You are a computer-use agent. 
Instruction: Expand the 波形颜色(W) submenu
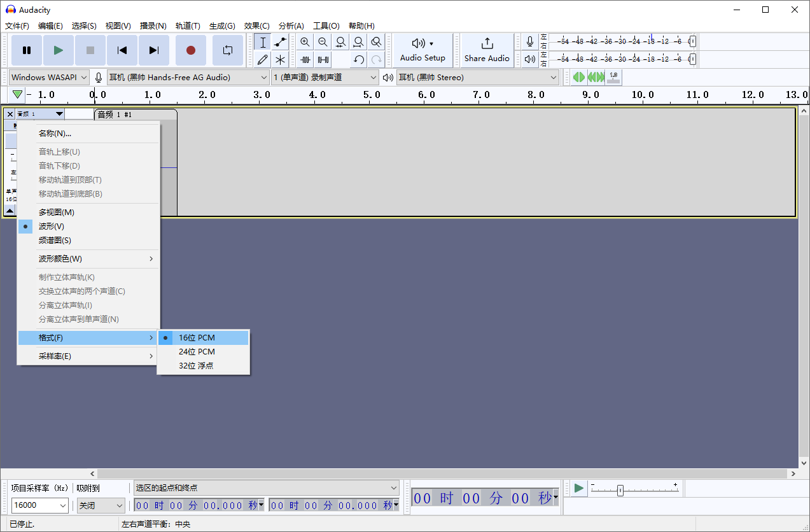88,259
